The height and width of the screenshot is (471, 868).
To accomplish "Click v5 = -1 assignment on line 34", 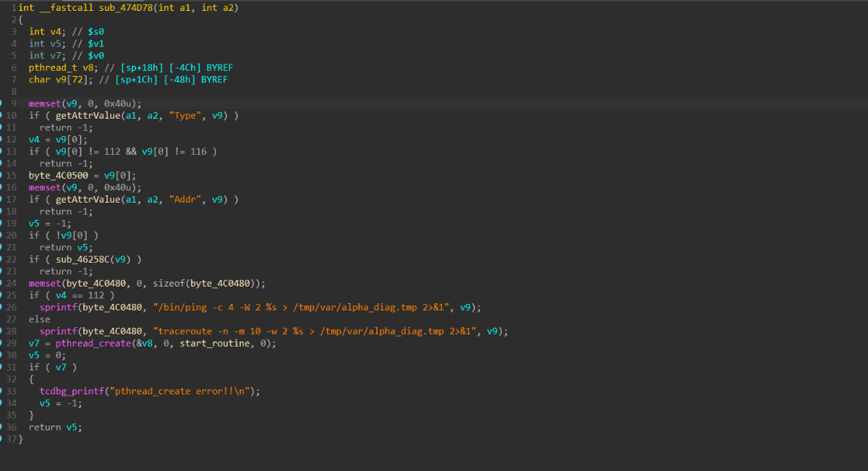I will coord(61,403).
